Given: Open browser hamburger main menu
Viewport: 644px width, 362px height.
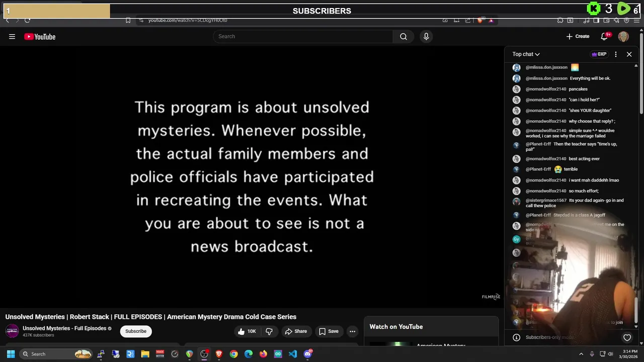Looking at the screenshot, I should 636,21.
